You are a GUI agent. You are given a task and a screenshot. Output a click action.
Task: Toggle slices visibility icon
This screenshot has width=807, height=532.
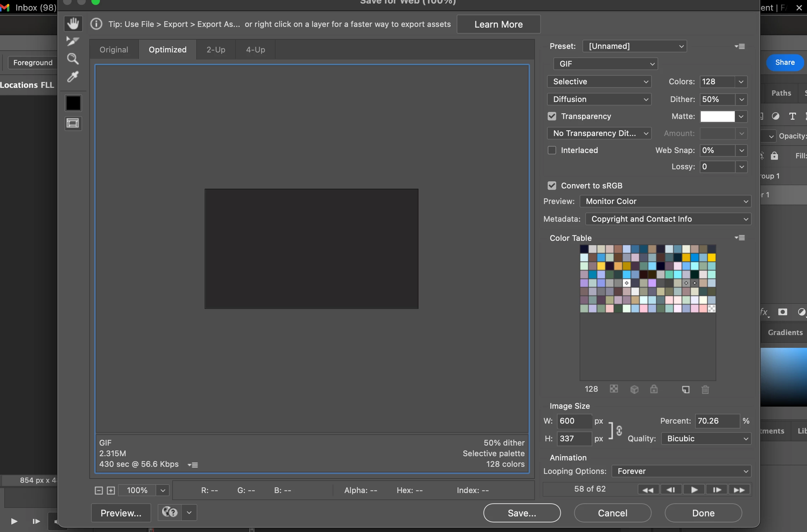pos(73,123)
